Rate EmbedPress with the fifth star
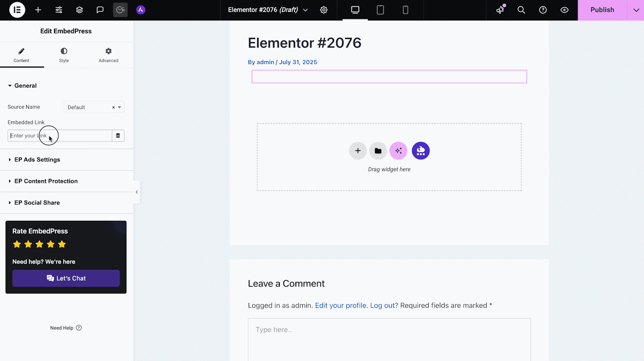Image resolution: width=644 pixels, height=361 pixels. 62,244
